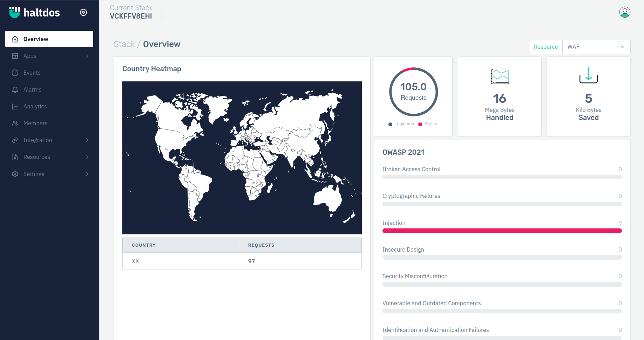Expand the Apps submenu chevron
Image resolution: width=644 pixels, height=340 pixels.
click(x=87, y=56)
